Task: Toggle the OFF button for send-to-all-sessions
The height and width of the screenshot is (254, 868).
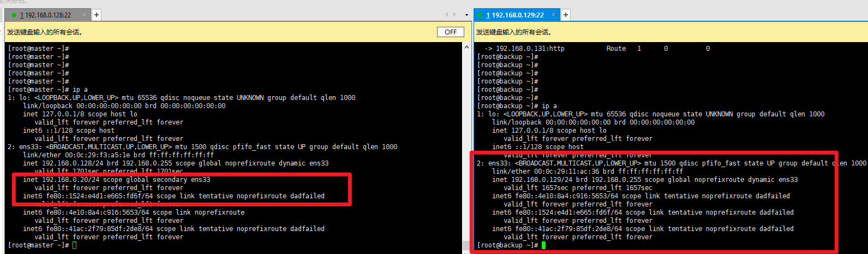Action: pos(450,32)
